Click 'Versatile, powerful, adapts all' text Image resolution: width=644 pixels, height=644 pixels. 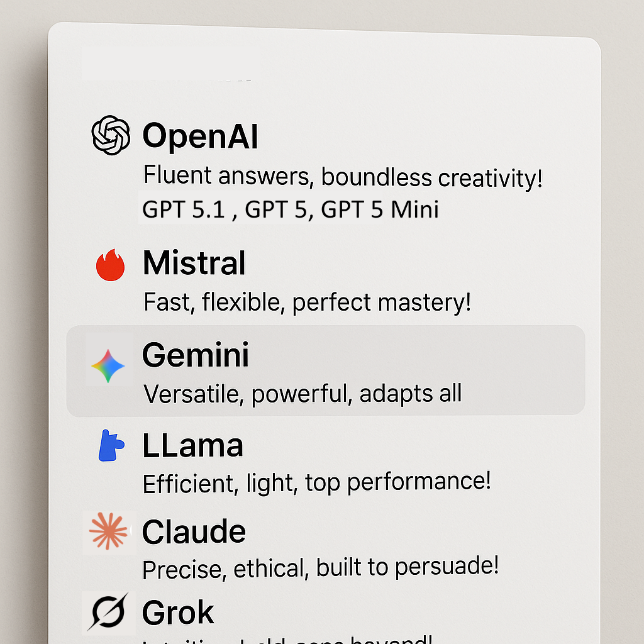[x=303, y=394]
